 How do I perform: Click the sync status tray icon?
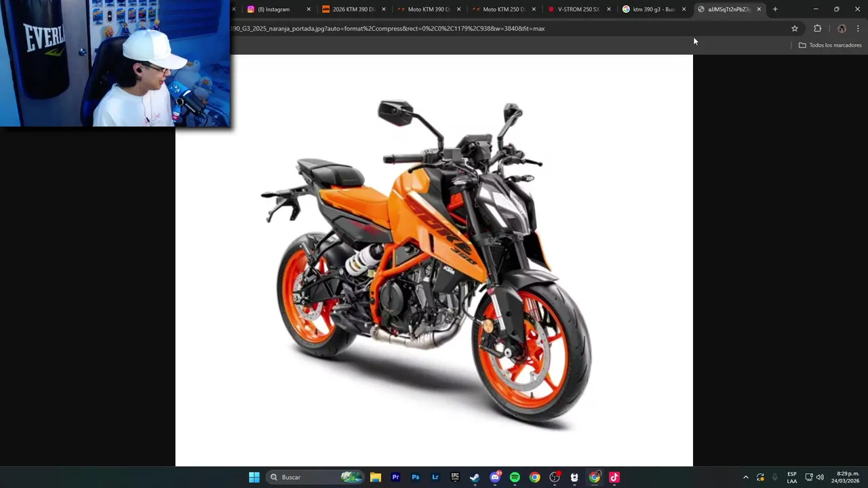(760, 477)
